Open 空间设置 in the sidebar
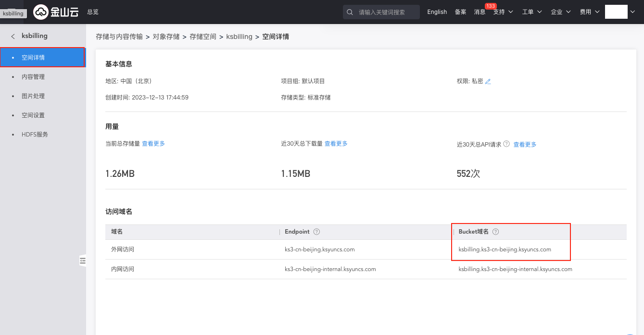 click(x=33, y=115)
